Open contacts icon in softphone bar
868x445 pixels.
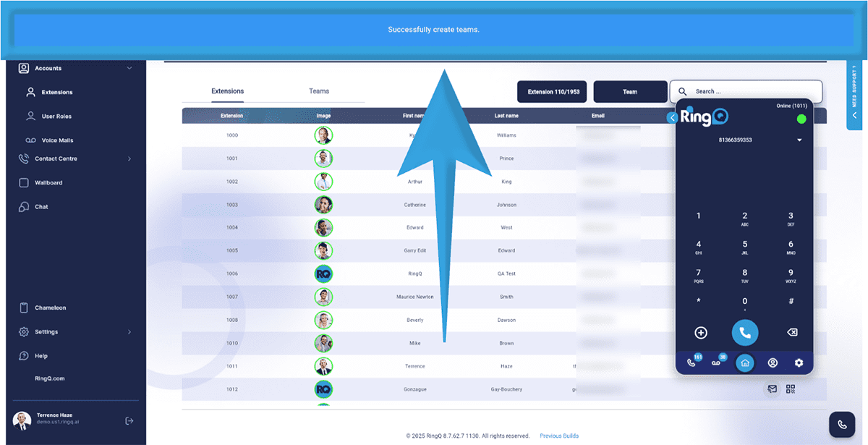pos(773,363)
